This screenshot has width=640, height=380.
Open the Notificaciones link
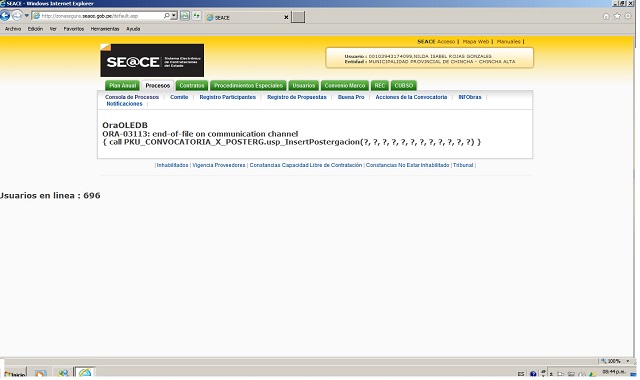124,104
